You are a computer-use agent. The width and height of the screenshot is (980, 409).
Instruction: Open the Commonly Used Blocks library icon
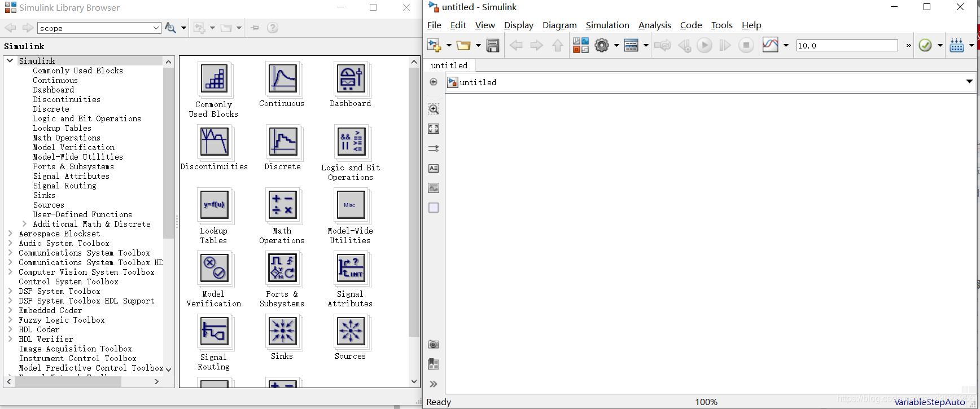click(215, 79)
